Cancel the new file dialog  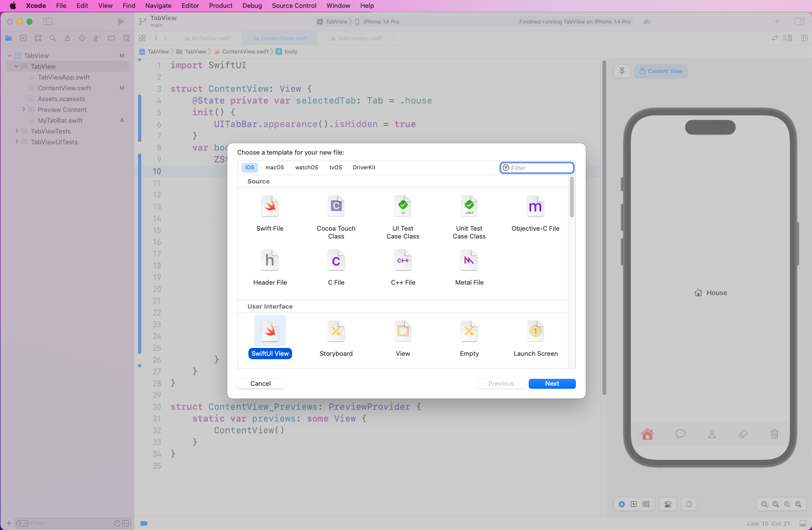(x=261, y=384)
